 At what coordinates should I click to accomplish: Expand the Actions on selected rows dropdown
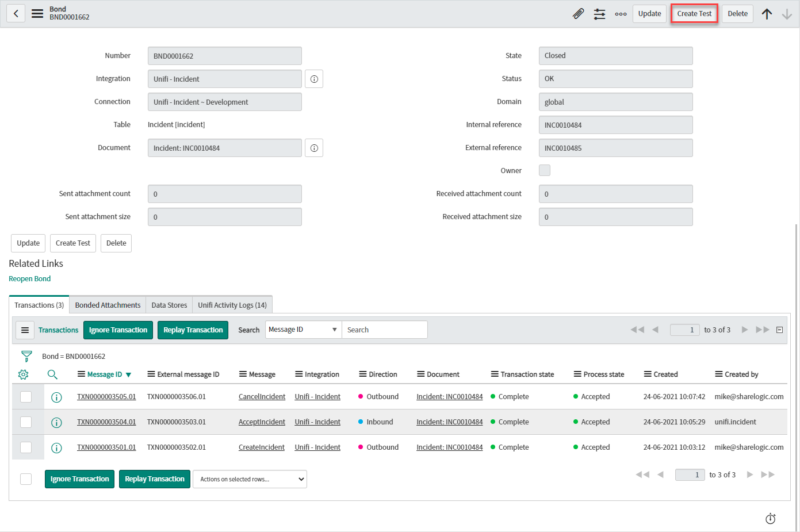pyautogui.click(x=250, y=479)
